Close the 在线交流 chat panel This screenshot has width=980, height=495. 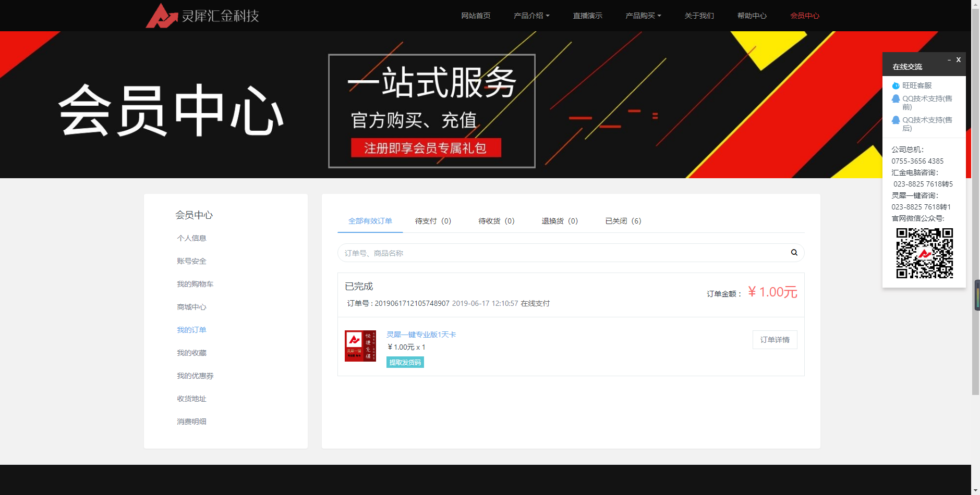point(959,59)
